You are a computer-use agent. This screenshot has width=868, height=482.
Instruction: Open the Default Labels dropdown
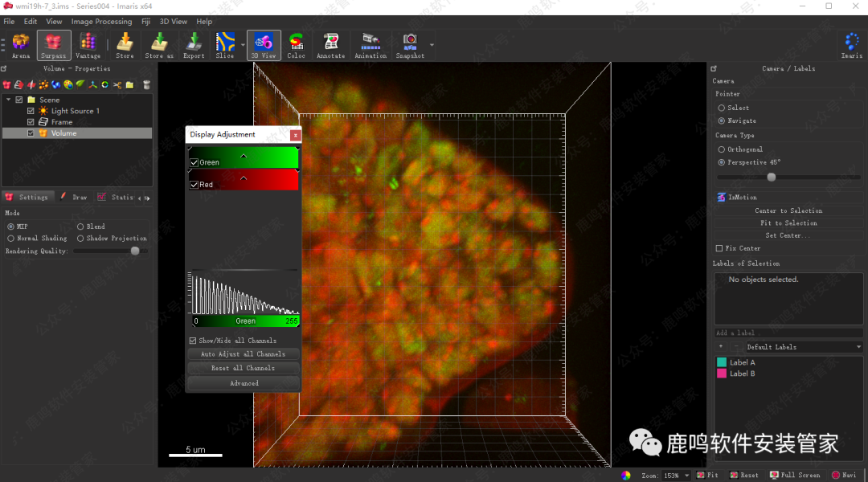[x=804, y=347]
